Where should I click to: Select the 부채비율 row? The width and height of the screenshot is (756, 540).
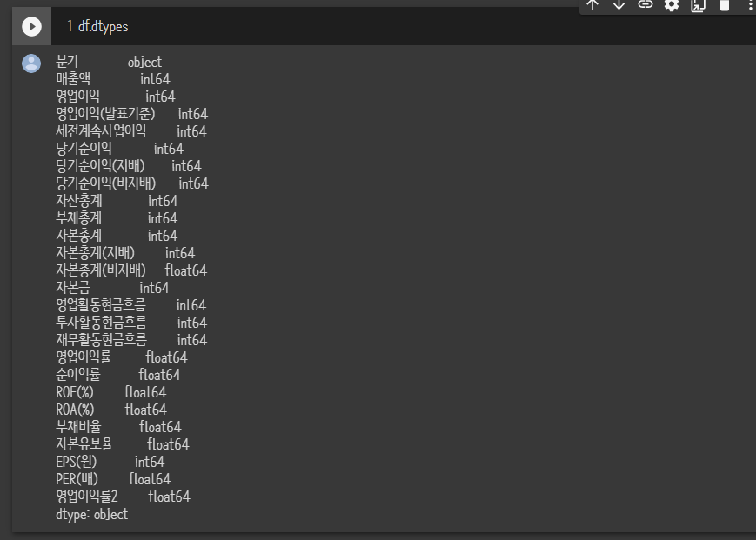click(118, 427)
